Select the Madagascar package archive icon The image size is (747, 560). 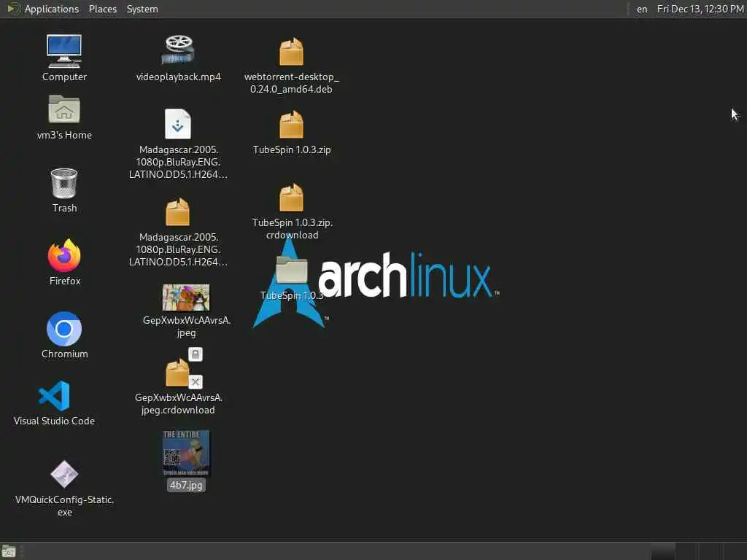[x=178, y=212]
